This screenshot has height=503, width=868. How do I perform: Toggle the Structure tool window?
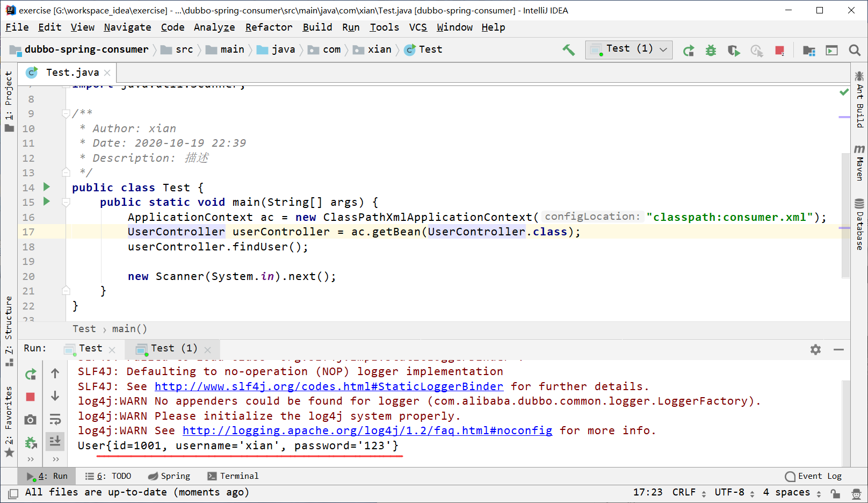[9, 330]
